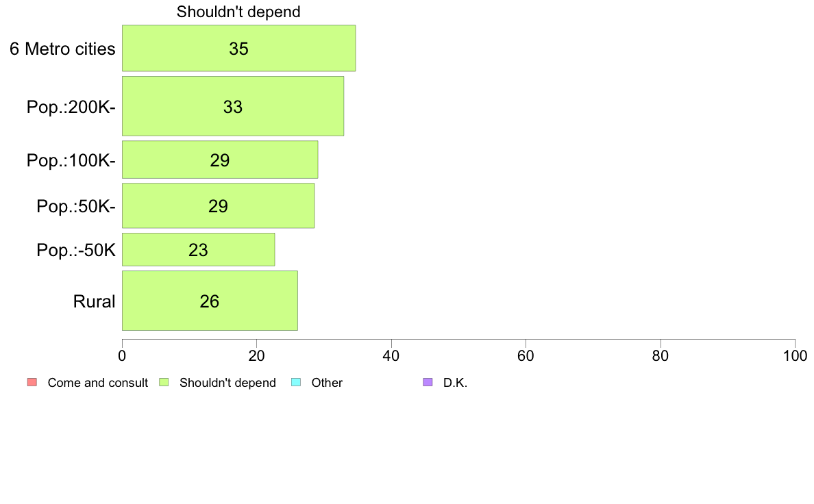Screen dimensions: 814x504
Task: Click the 40 tick on the x-axis
Action: pos(391,355)
